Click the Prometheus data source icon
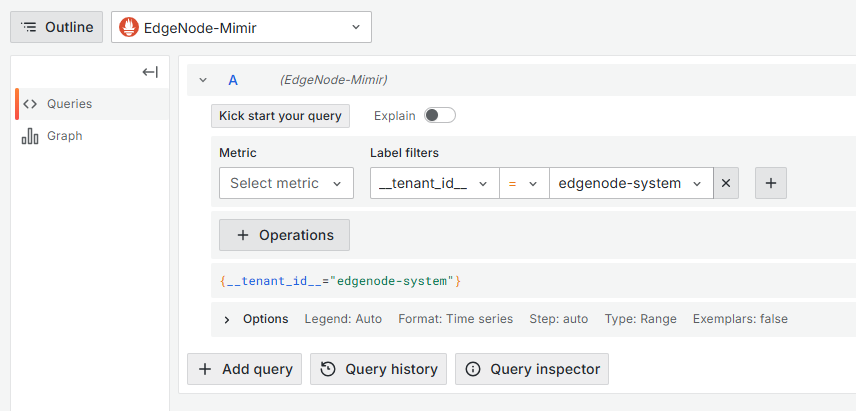856x411 pixels. pyautogui.click(x=129, y=28)
